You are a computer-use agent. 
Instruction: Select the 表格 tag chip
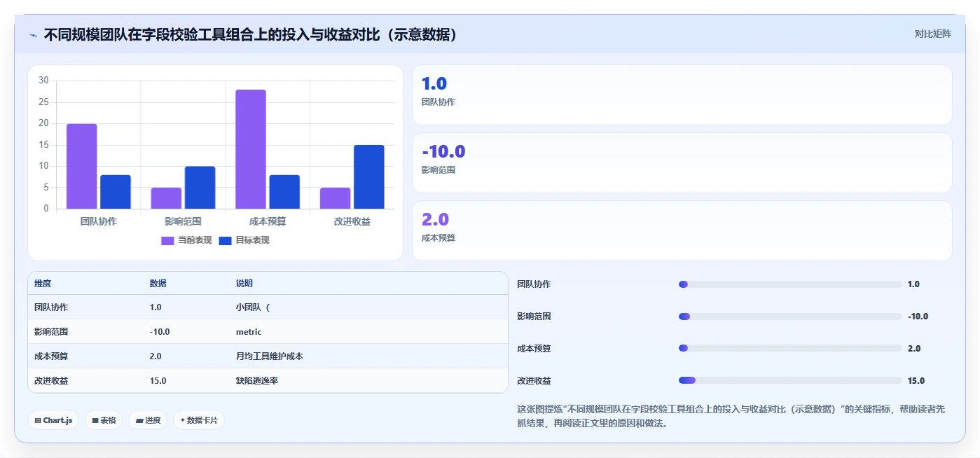[x=104, y=420]
